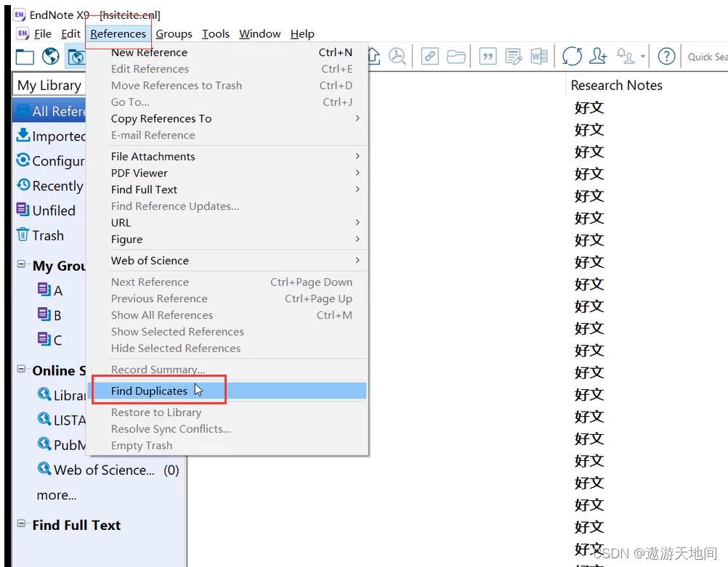This screenshot has height=567, width=728.
Task: Select All References in My Library
Action: pyautogui.click(x=51, y=111)
